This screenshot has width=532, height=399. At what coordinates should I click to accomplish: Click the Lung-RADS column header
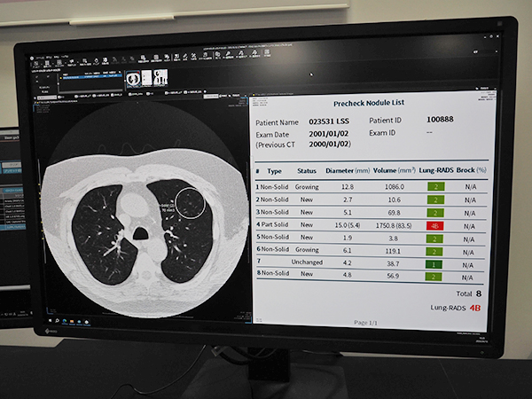point(436,170)
